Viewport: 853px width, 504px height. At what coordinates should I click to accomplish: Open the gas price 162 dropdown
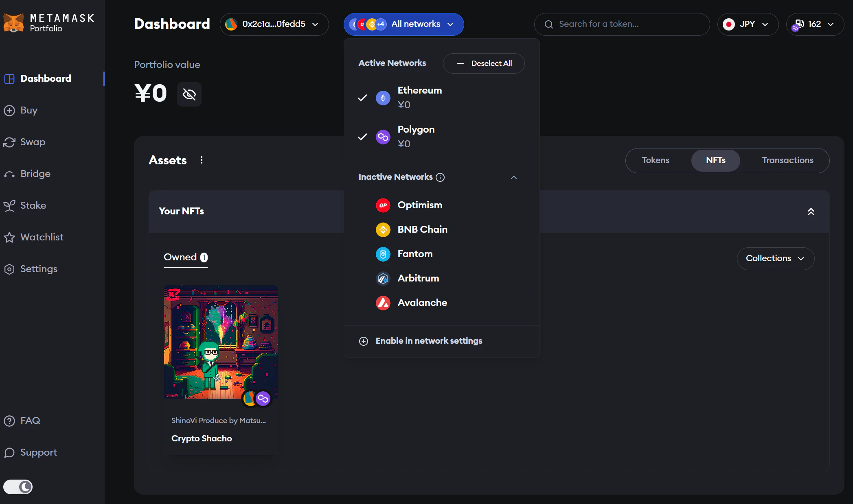(815, 24)
